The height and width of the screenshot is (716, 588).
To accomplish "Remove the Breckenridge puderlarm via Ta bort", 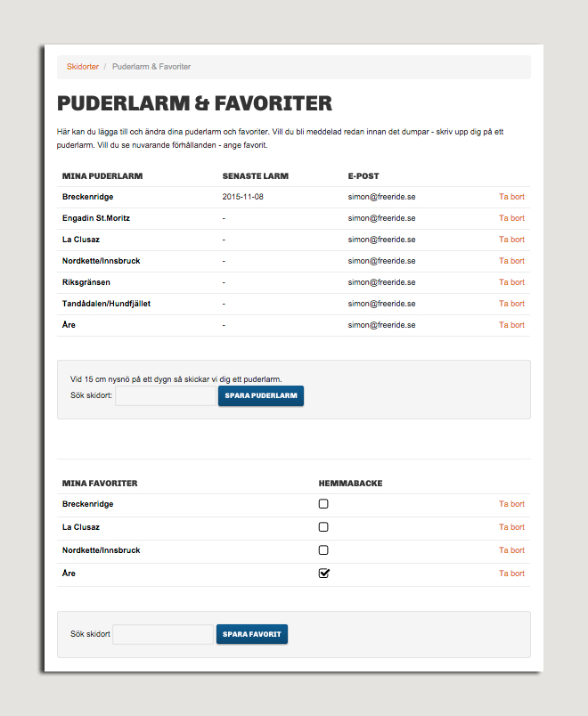I will point(511,197).
